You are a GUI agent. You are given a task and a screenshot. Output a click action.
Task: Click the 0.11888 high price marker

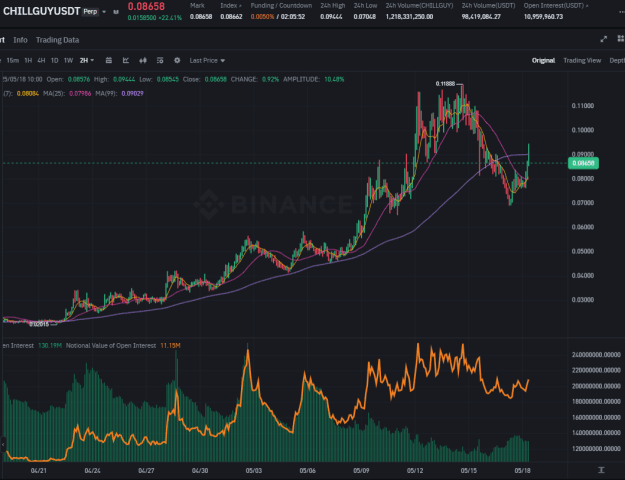445,84
